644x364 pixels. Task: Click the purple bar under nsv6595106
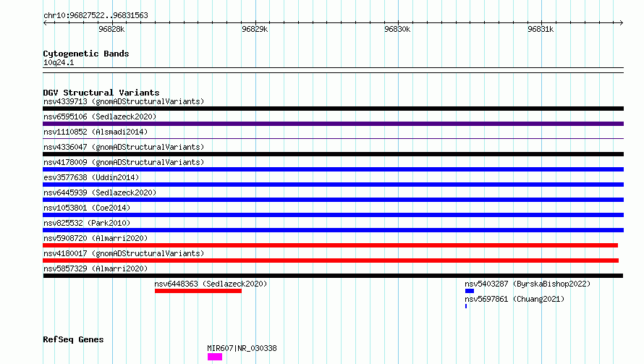(x=333, y=124)
